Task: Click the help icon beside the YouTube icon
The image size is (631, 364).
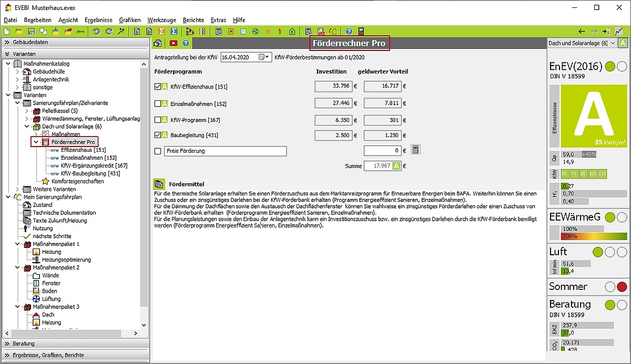Action: [186, 43]
